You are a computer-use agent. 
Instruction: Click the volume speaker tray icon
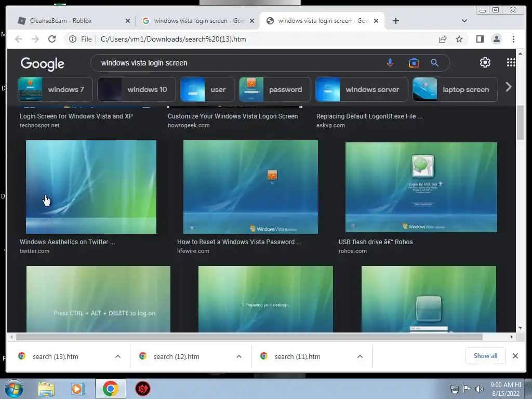[479, 389]
